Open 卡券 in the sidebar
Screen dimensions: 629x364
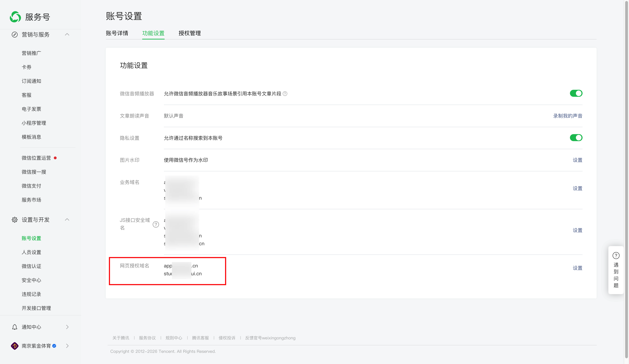pyautogui.click(x=26, y=67)
